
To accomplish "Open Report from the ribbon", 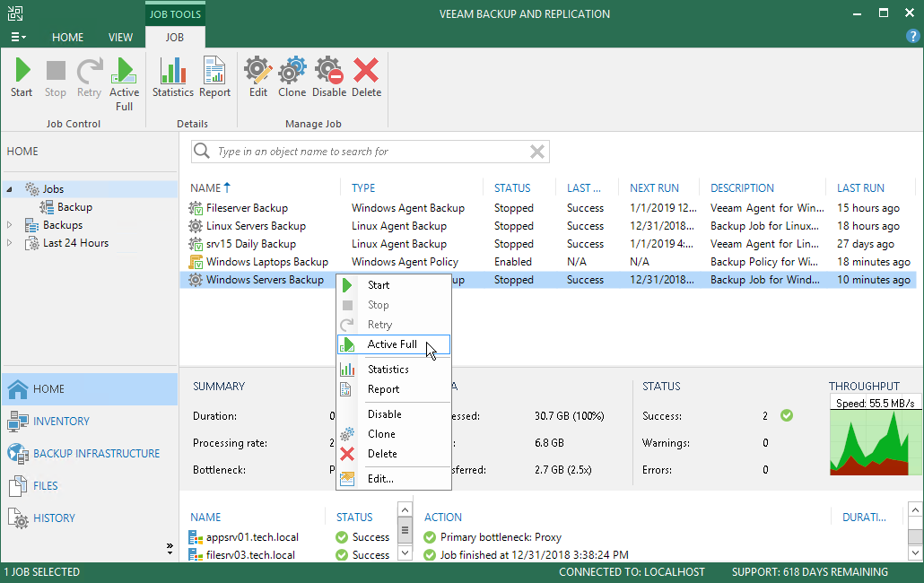I will click(x=214, y=78).
